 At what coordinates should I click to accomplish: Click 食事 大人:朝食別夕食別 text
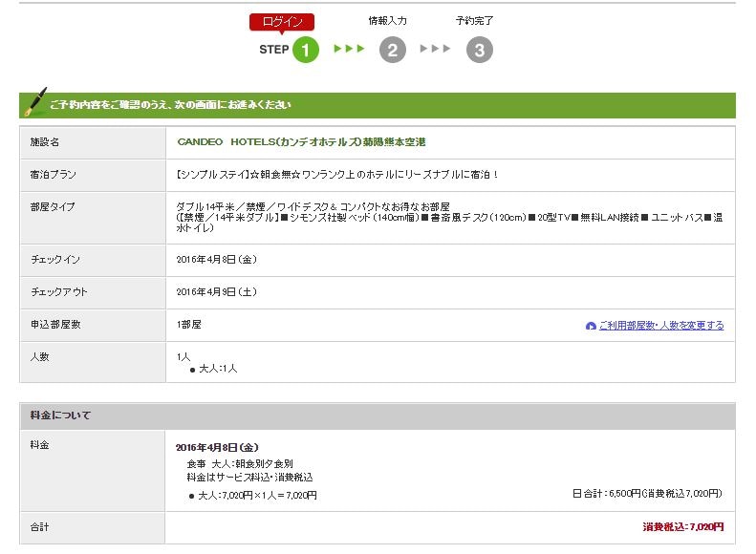pyautogui.click(x=240, y=464)
